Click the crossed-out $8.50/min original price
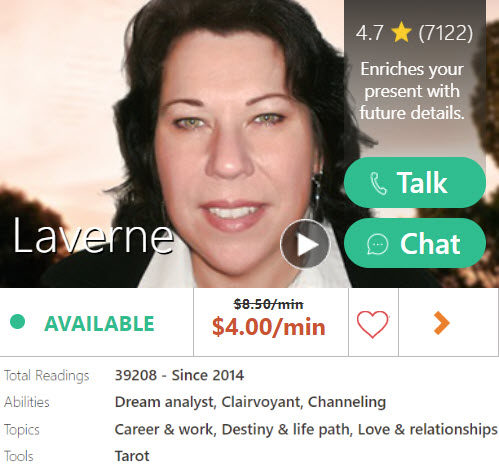The height and width of the screenshot is (476, 499). pos(269,304)
